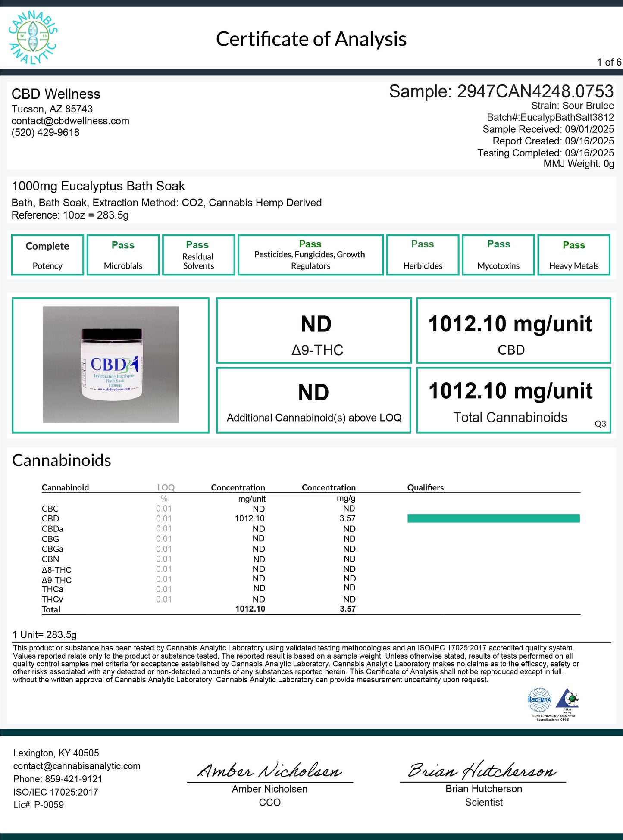Click the bold 3.57 in the Total row
The width and height of the screenshot is (623, 840).
coord(348,609)
